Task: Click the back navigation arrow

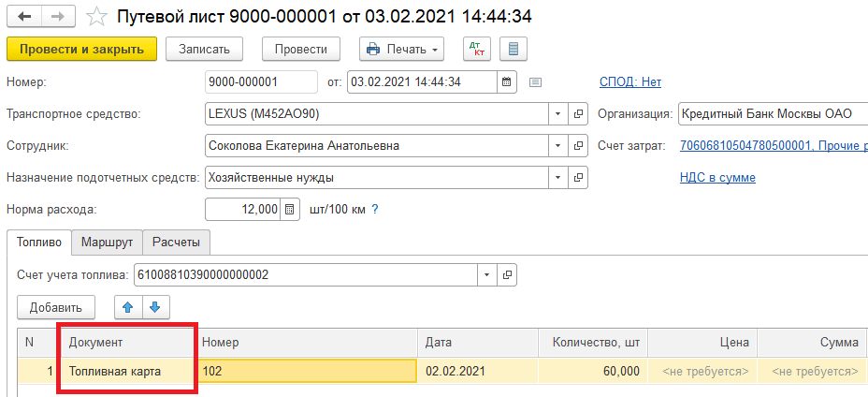Action: [24, 17]
